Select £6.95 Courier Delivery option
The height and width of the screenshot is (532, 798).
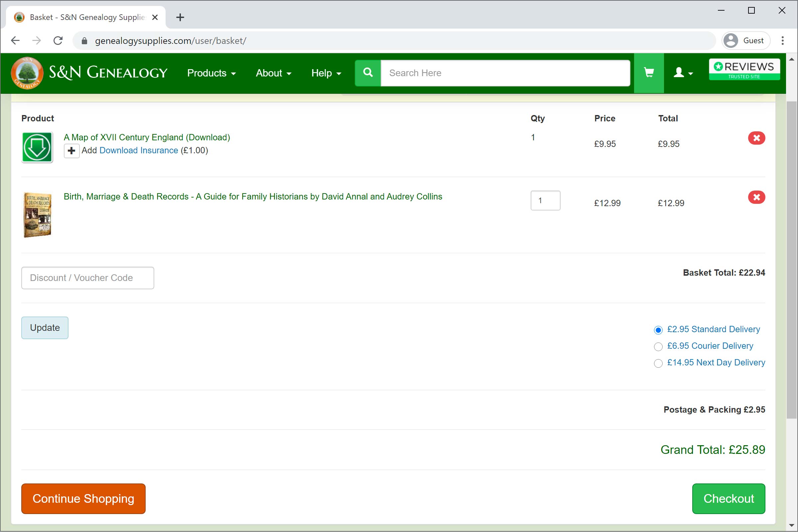coord(658,346)
